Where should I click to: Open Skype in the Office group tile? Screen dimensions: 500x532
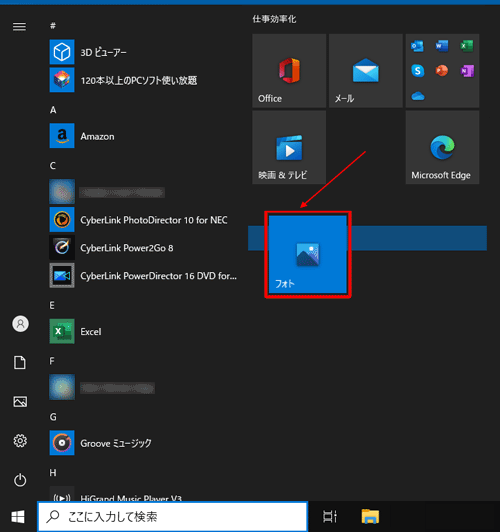coord(418,71)
